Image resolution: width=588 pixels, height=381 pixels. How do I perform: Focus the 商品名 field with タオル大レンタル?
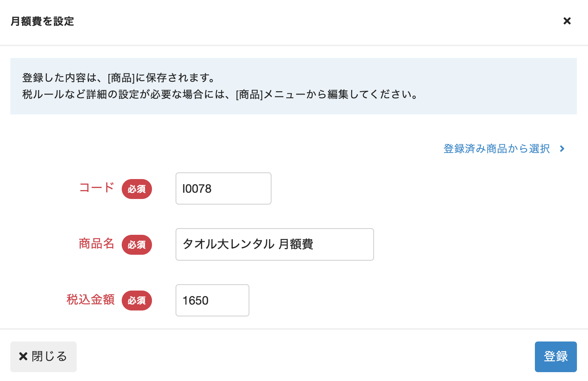274,244
